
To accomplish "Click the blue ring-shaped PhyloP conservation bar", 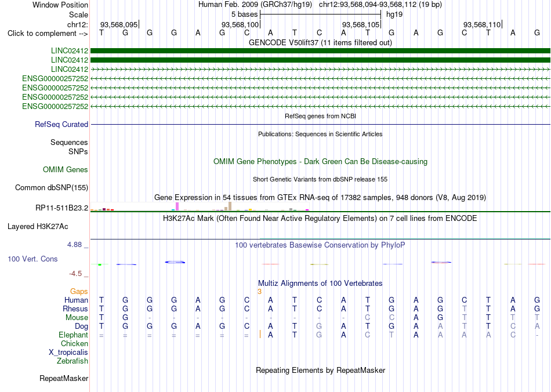I will click(x=175, y=262).
